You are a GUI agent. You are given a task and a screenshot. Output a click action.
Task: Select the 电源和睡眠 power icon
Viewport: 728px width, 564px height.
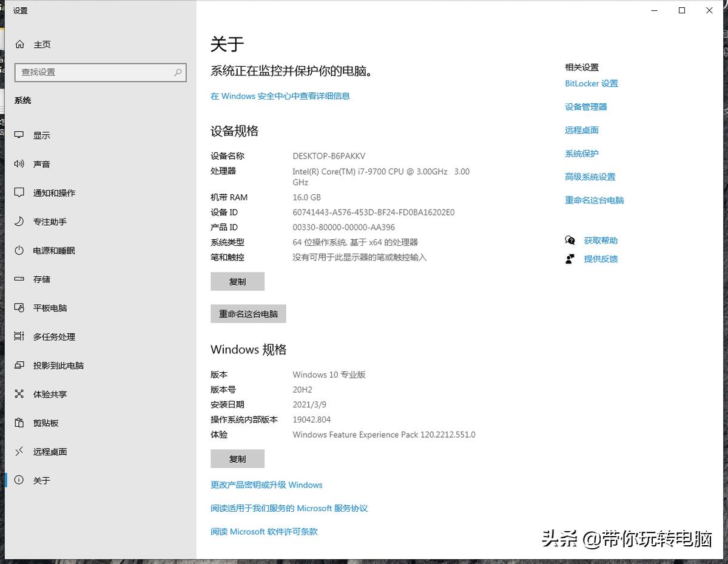[x=18, y=250]
